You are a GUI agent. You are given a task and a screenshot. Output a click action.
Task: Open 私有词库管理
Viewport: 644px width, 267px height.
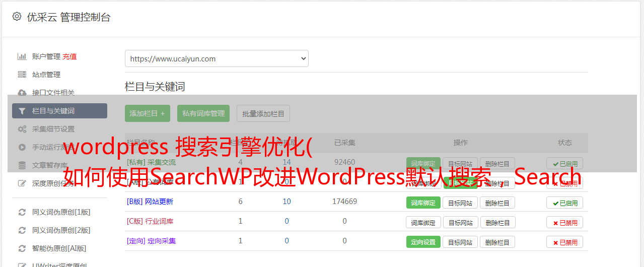pyautogui.click(x=203, y=113)
